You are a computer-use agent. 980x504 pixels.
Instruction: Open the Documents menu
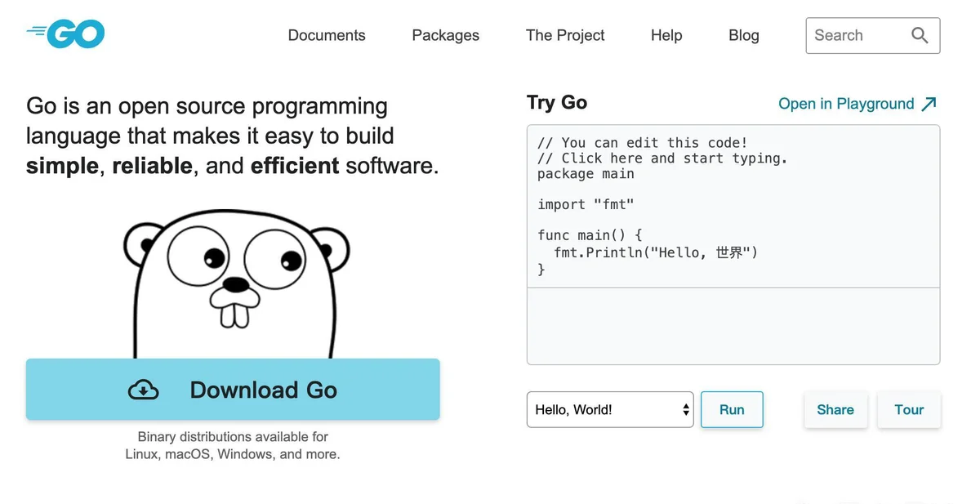[x=327, y=35]
